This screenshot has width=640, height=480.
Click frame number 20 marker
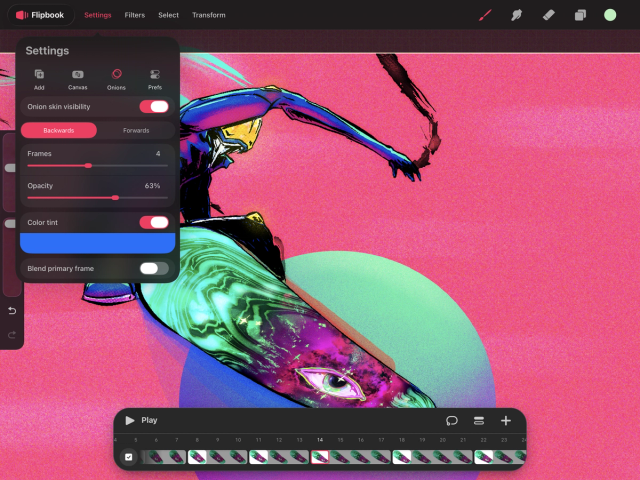point(443,440)
